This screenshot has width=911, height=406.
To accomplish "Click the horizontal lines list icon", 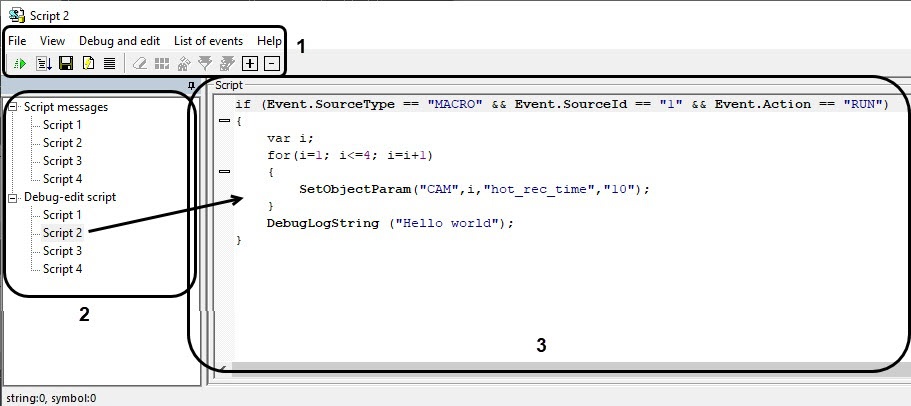I will pyautogui.click(x=109, y=63).
